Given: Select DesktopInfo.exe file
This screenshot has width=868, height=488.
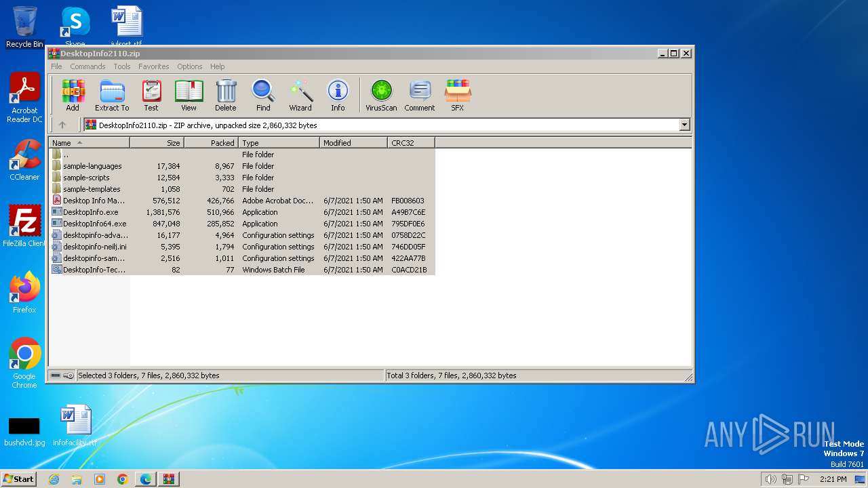Looking at the screenshot, I should (x=241, y=212).
